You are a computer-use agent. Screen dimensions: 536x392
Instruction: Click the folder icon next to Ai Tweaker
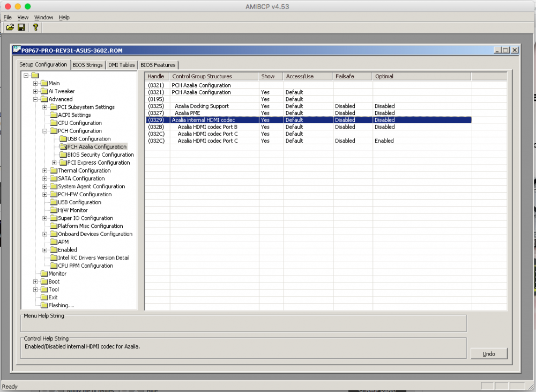44,91
